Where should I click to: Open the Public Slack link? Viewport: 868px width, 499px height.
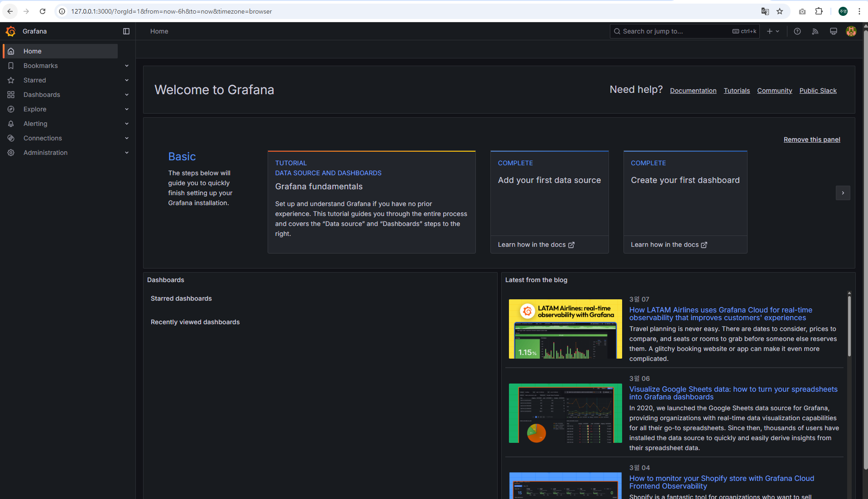[x=818, y=91]
